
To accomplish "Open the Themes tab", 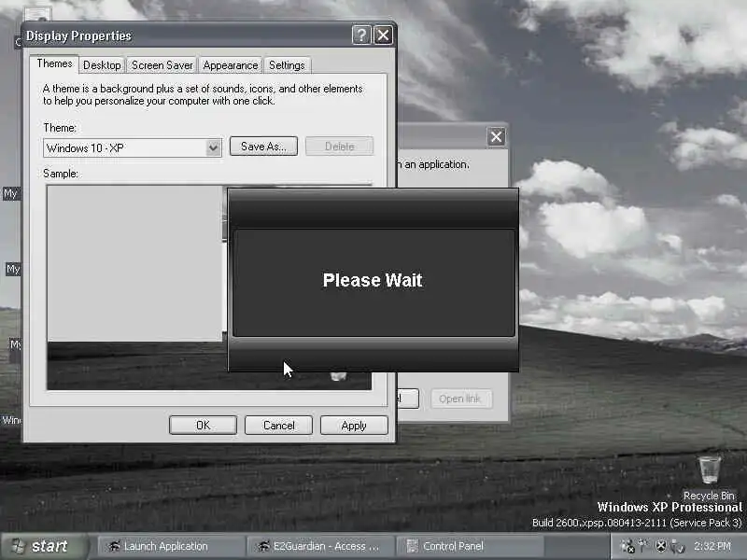I will (54, 63).
